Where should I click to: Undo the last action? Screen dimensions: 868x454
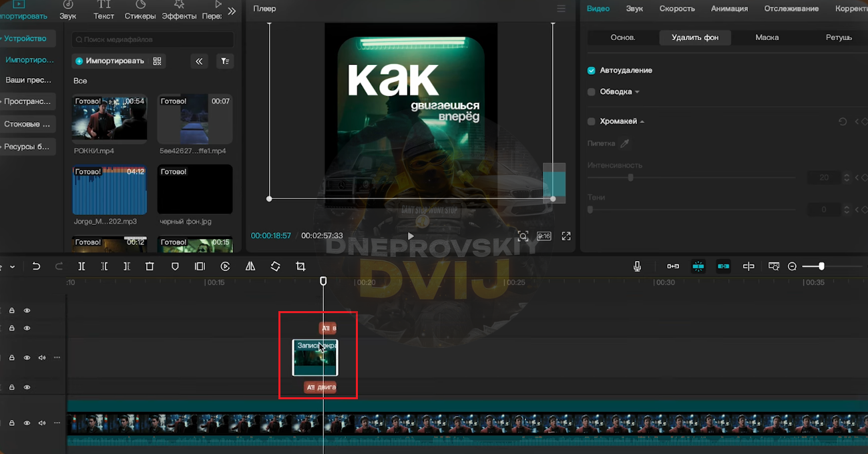pos(36,266)
